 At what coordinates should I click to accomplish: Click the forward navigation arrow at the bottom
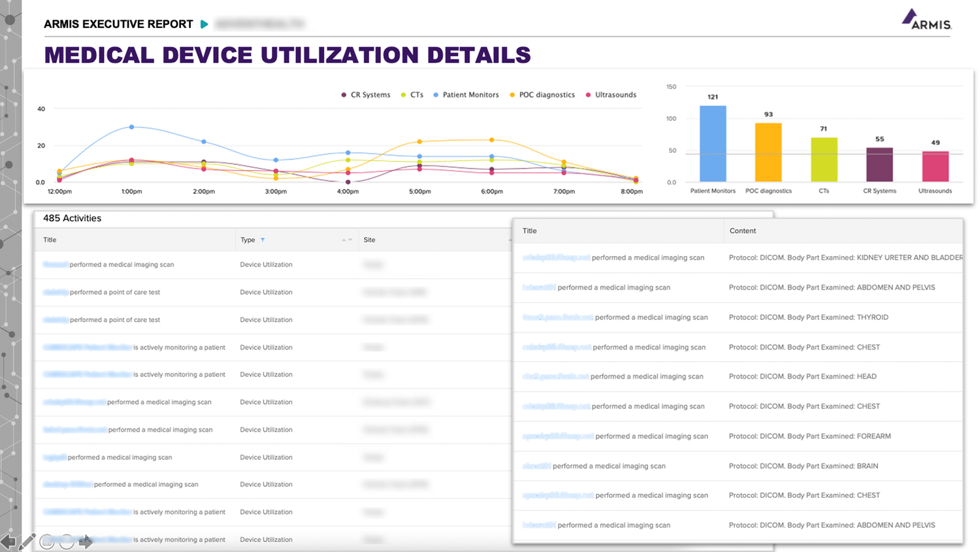86,540
